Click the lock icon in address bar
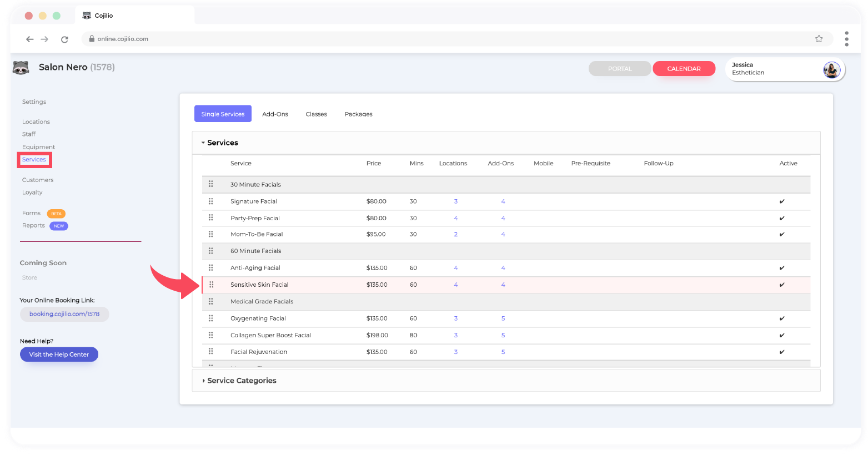Screen dimensions: 868x466 pyautogui.click(x=92, y=39)
